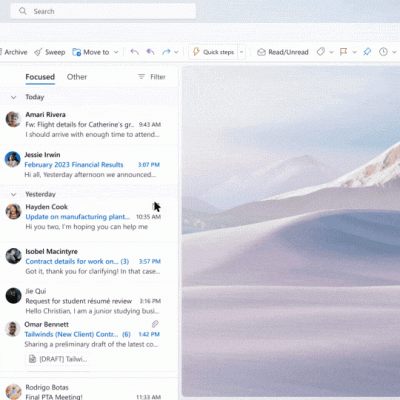
Task: Click preview text 'Hi you two, I'm hoping'
Action: (87, 227)
